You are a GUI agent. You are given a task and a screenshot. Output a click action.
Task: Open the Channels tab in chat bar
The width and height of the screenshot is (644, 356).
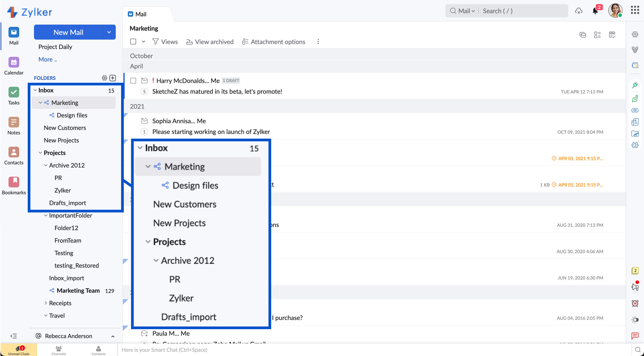point(59,350)
